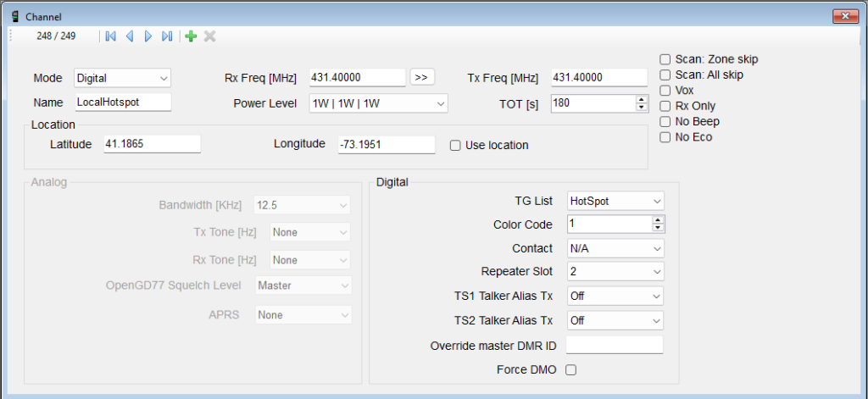Image resolution: width=868 pixels, height=399 pixels.
Task: Enable the Scan: Zone skip checkbox
Action: (x=665, y=59)
